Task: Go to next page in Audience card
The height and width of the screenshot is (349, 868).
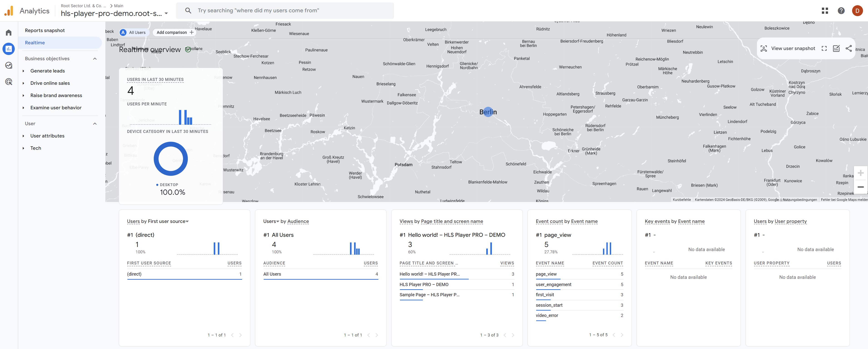Action: click(x=377, y=335)
